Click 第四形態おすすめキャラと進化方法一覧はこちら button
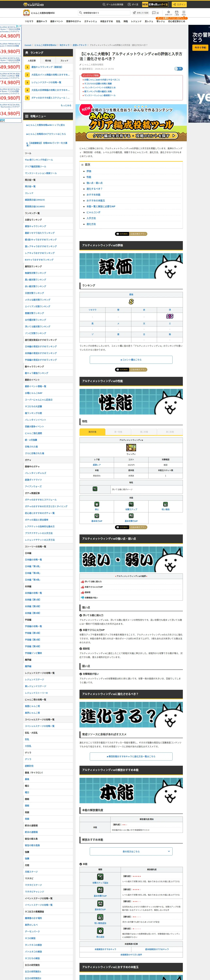 click(131, 756)
